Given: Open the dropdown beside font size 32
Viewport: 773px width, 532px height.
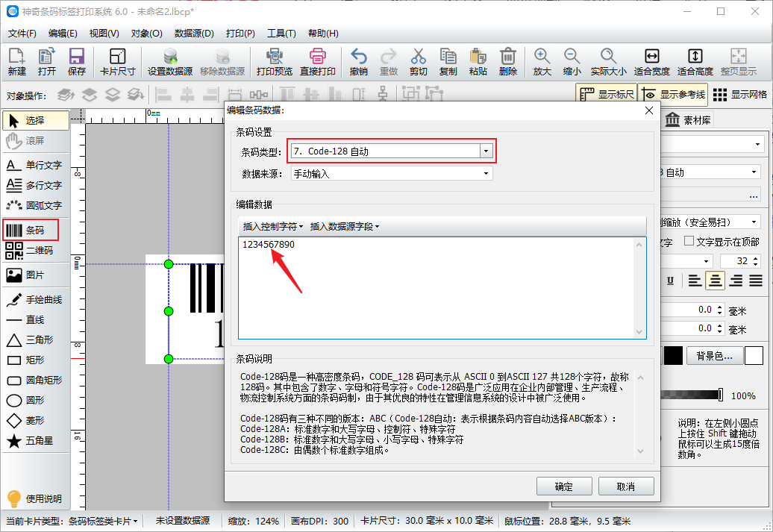Looking at the screenshot, I should (x=707, y=261).
